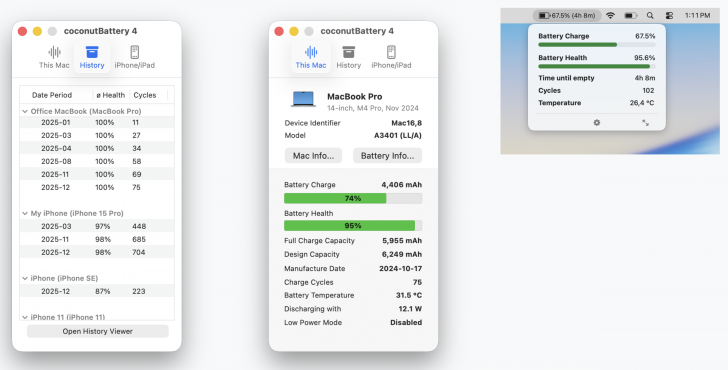Click coconutBattery 67.5% menu bar item
728x370 pixels.
(x=567, y=15)
